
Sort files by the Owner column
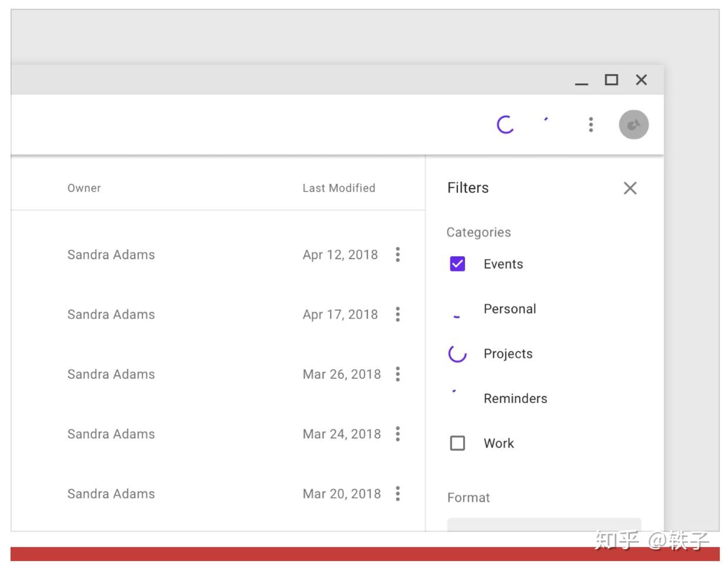[x=84, y=188]
